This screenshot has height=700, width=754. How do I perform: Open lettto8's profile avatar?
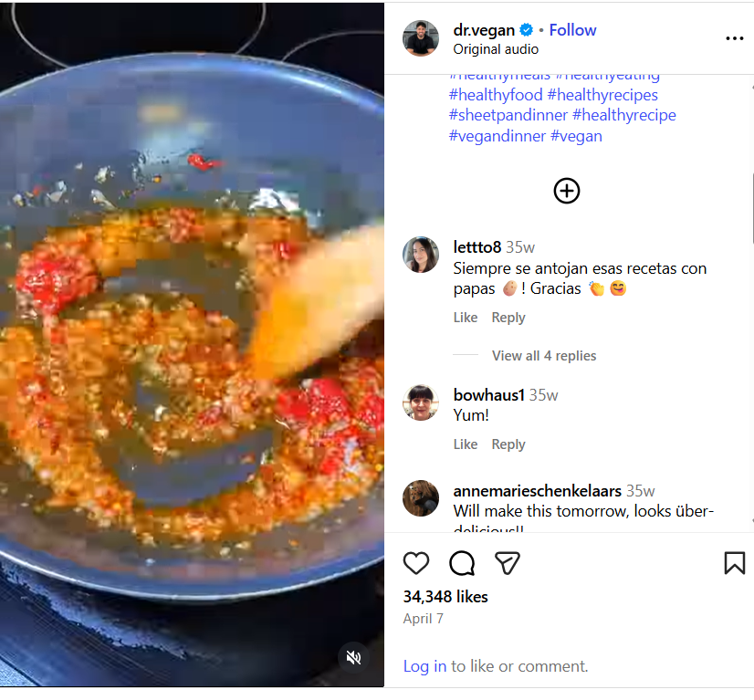421,255
